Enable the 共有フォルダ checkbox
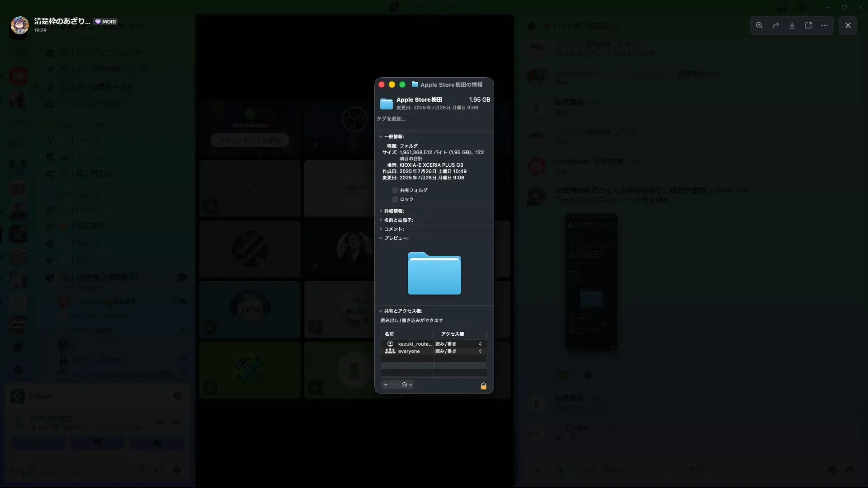The image size is (868, 488). 395,190
